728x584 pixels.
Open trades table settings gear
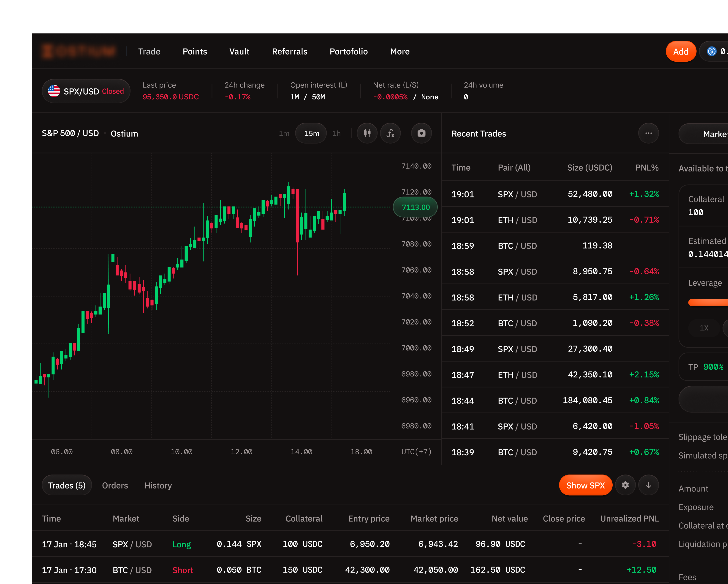pos(625,485)
